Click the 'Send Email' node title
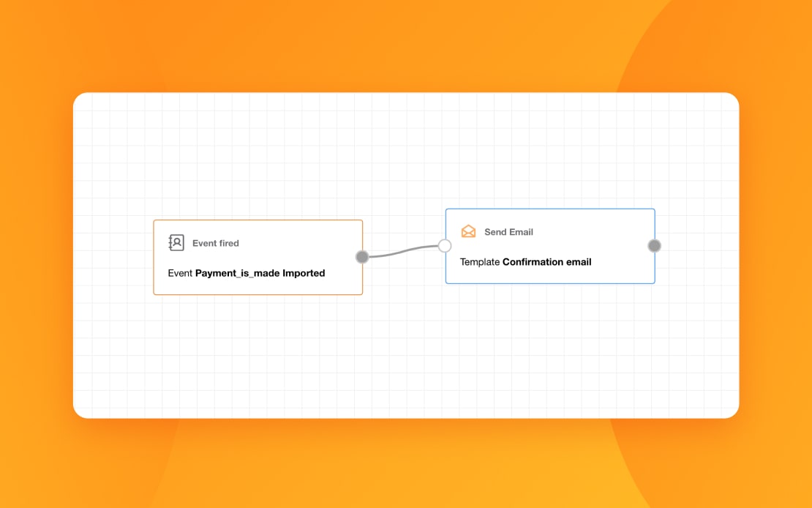Screen dimensions: 812x508 pos(508,232)
